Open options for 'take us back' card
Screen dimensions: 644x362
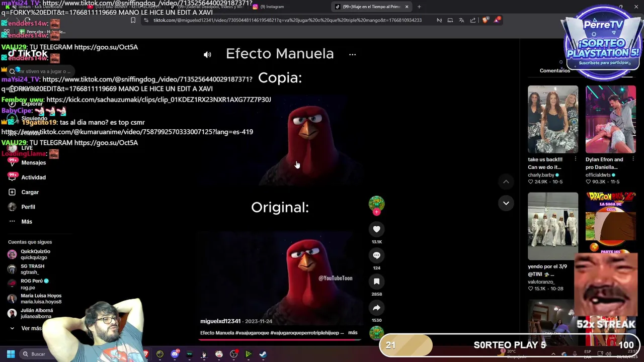click(576, 159)
